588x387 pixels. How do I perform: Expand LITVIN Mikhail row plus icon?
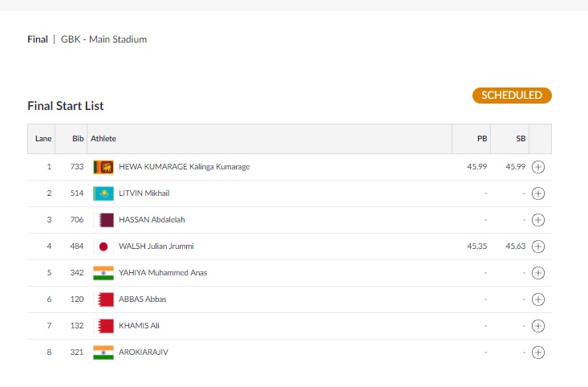pyautogui.click(x=537, y=193)
